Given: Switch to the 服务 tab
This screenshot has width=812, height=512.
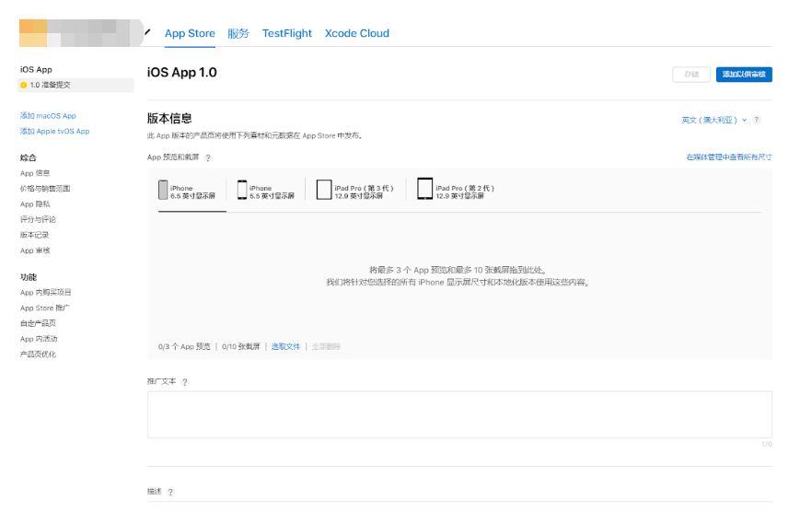Looking at the screenshot, I should [x=238, y=33].
